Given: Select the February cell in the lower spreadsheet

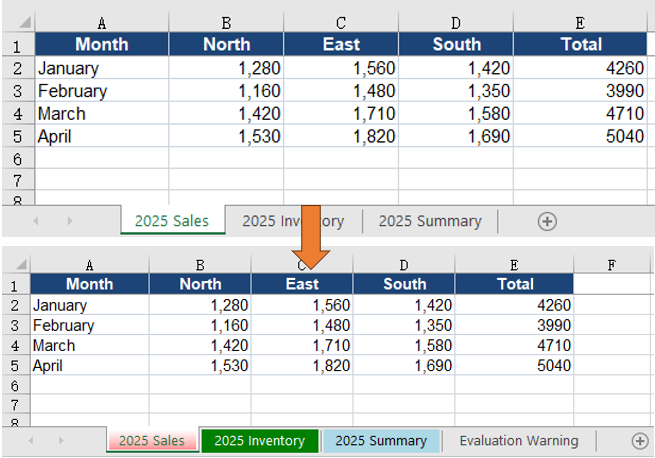Looking at the screenshot, I should 89,325.
